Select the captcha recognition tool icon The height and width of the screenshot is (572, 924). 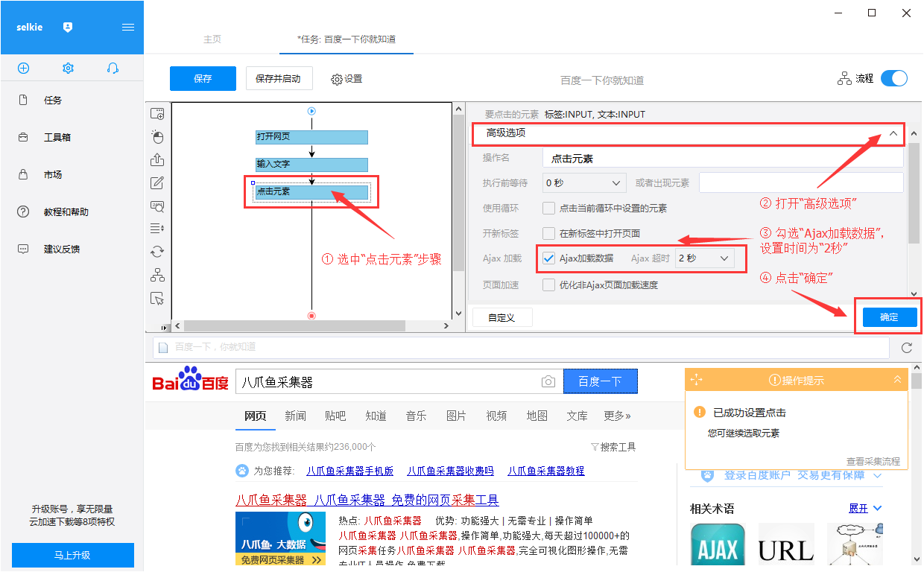click(x=157, y=206)
